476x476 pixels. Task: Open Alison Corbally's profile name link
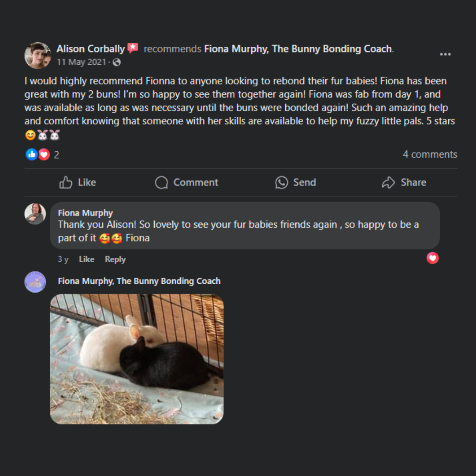[91, 48]
